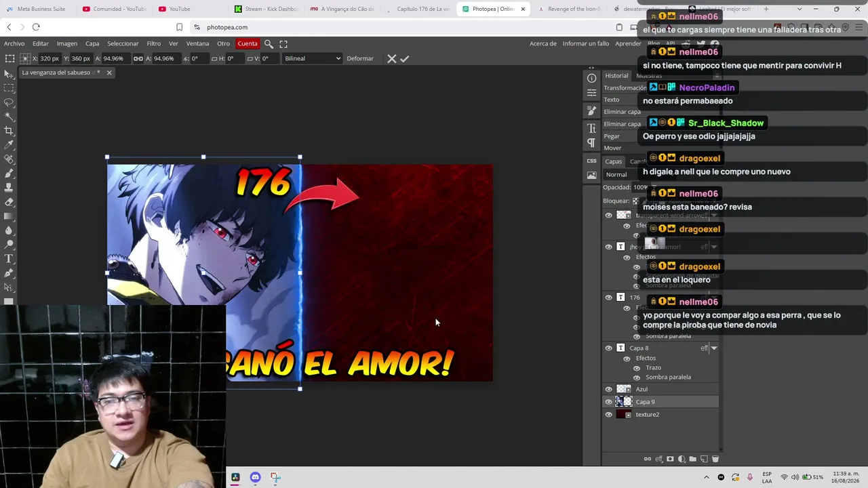Open Discord from the taskbar

[x=255, y=477]
